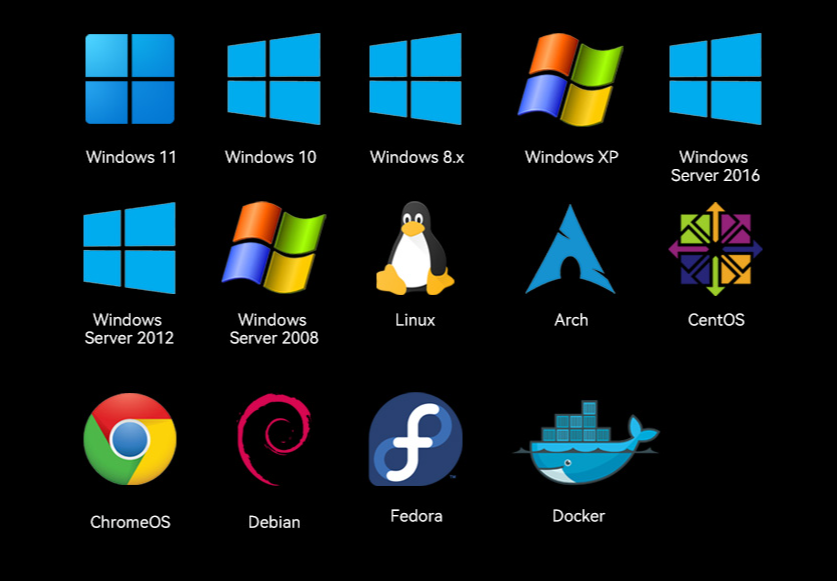Viewport: 837px width, 581px height.
Task: Click the Windows 11 logo icon
Action: tap(130, 79)
